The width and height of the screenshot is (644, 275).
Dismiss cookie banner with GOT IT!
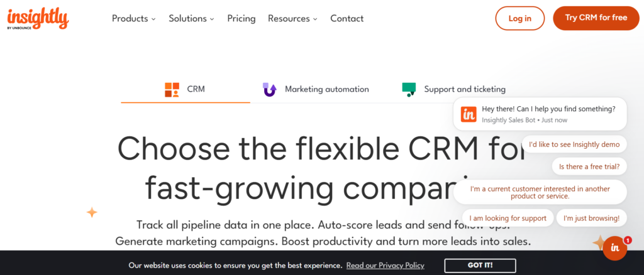(x=480, y=266)
